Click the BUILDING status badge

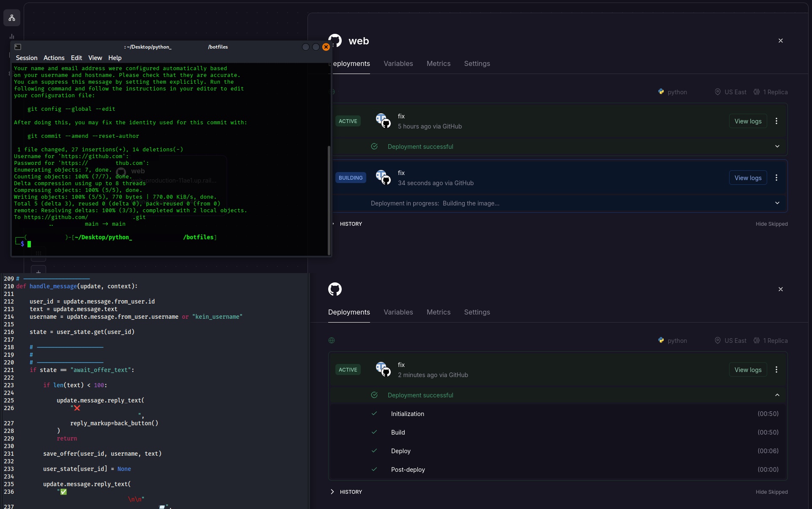click(x=351, y=178)
